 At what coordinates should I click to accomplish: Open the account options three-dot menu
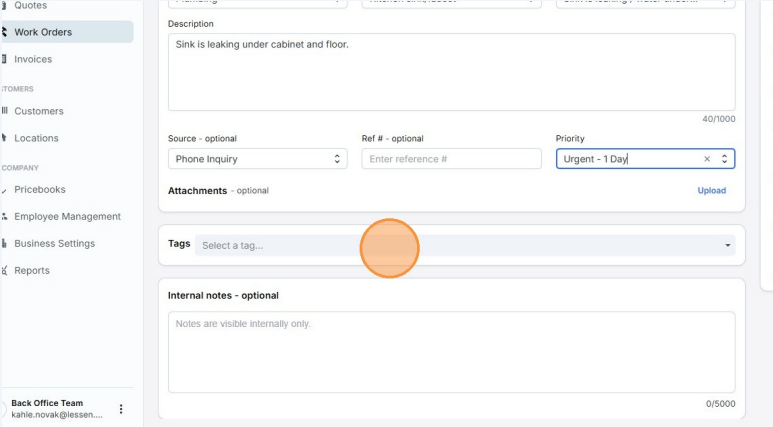[121, 409]
